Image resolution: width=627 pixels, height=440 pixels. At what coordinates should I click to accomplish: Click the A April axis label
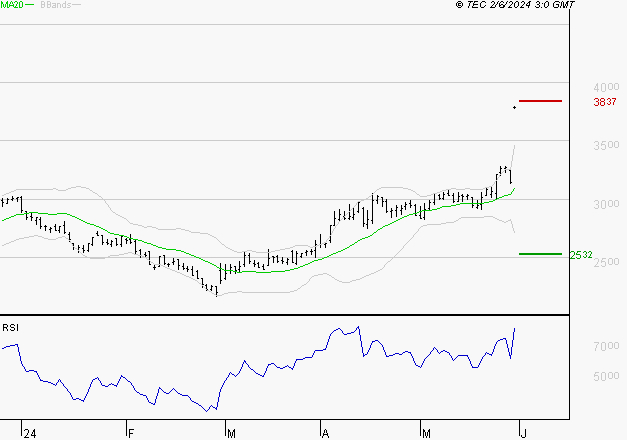[325, 434]
